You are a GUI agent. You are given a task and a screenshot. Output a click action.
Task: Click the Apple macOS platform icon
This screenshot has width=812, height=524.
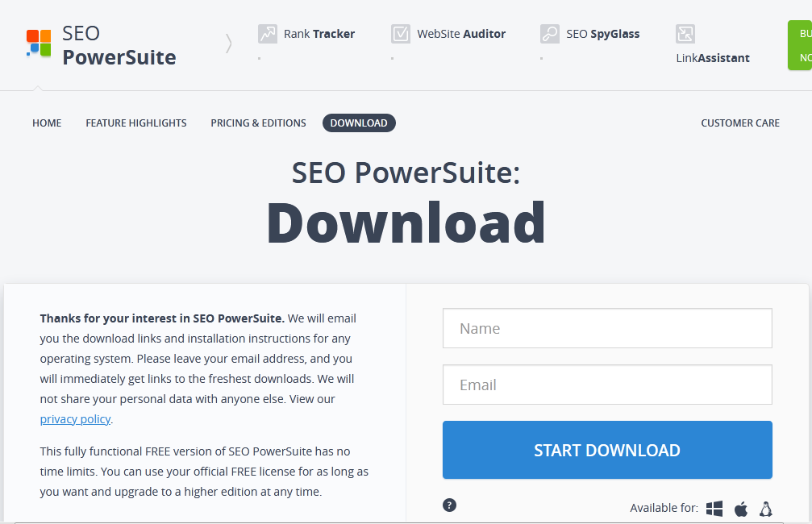coord(741,509)
